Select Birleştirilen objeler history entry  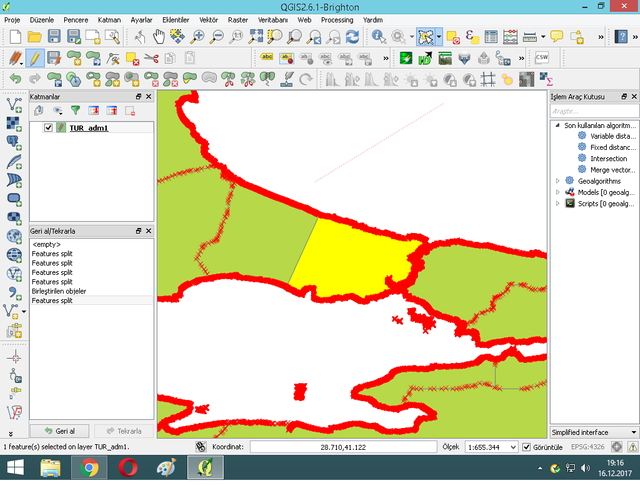[59, 291]
